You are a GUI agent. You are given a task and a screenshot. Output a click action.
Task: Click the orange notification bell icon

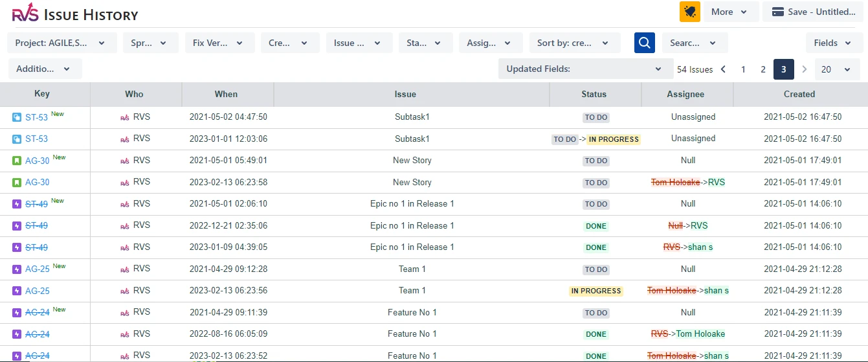(690, 12)
